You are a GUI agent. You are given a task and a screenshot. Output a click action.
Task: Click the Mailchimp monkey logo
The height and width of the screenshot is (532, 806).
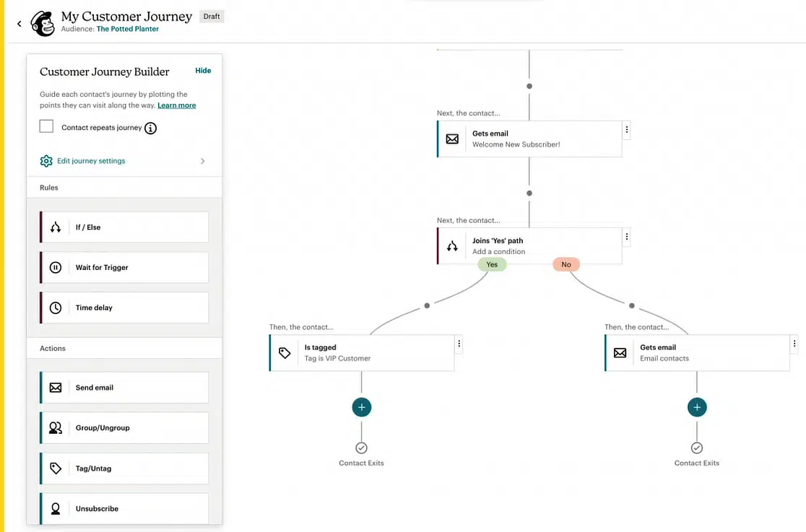click(x=43, y=23)
